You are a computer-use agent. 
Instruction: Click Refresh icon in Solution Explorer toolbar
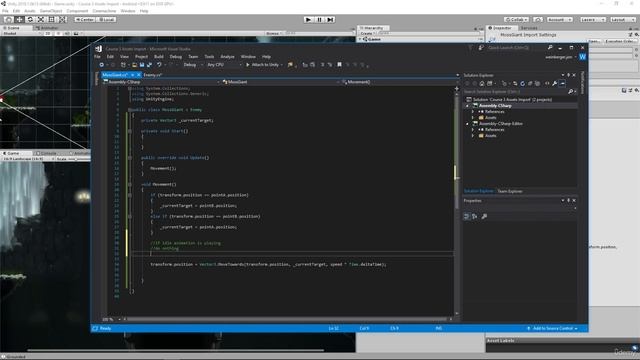522,84
